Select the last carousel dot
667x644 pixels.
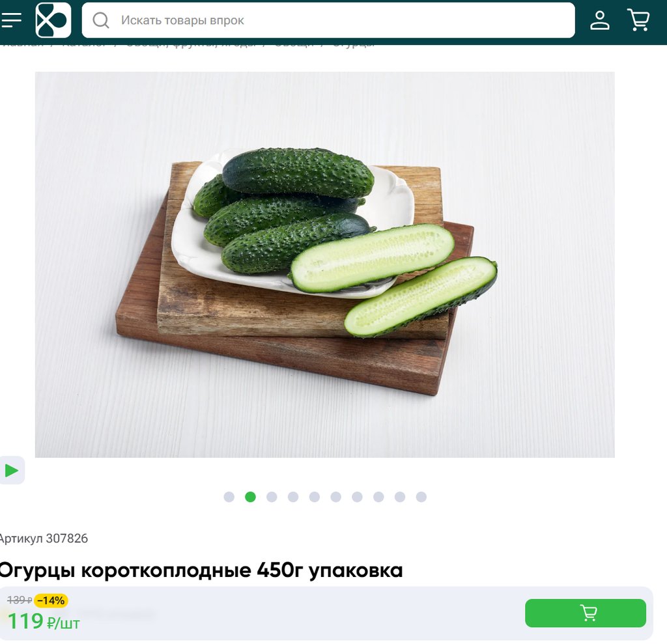pos(421,497)
